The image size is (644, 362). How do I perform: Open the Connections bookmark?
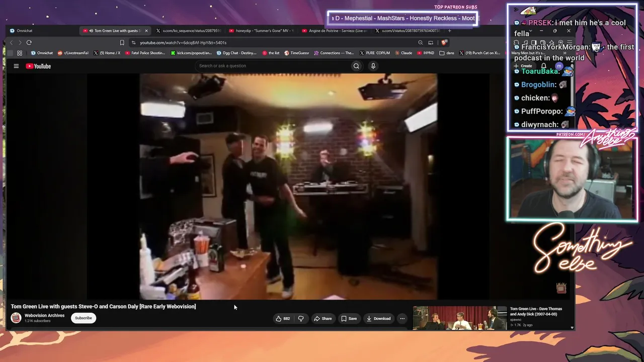click(334, 53)
